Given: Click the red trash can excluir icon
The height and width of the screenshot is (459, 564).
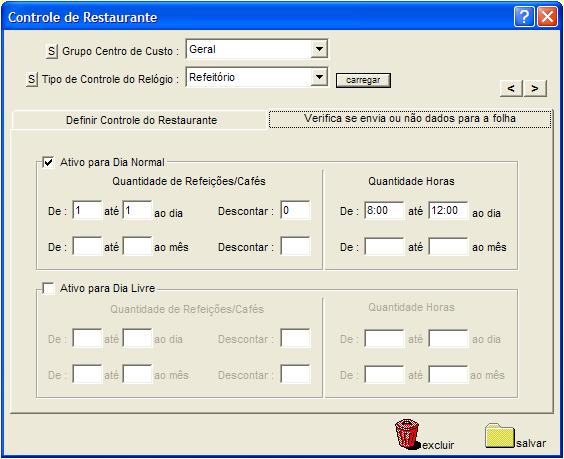Looking at the screenshot, I should [407, 434].
